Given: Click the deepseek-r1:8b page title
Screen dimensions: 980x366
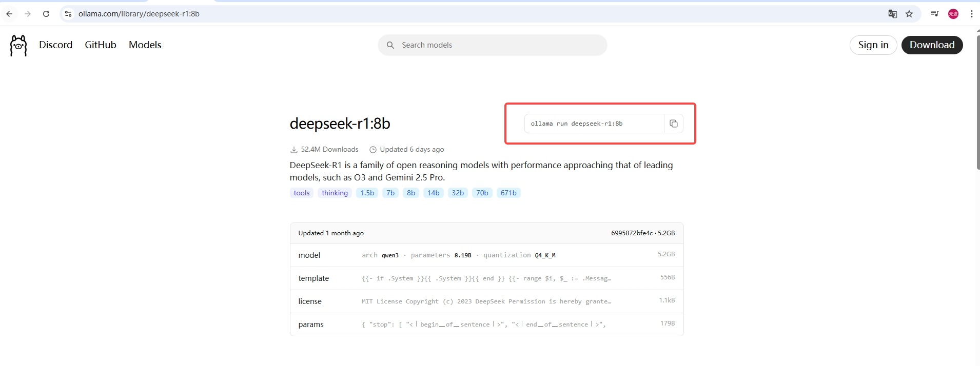Looking at the screenshot, I should coord(340,124).
